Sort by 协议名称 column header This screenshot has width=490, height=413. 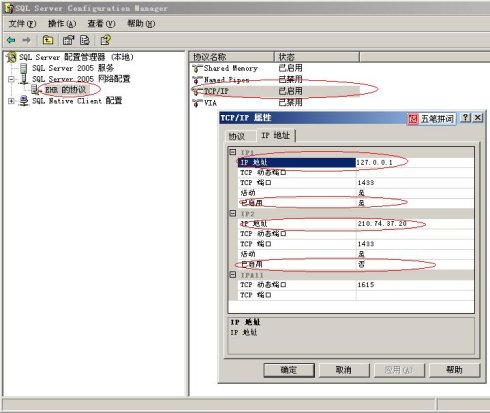(232, 57)
